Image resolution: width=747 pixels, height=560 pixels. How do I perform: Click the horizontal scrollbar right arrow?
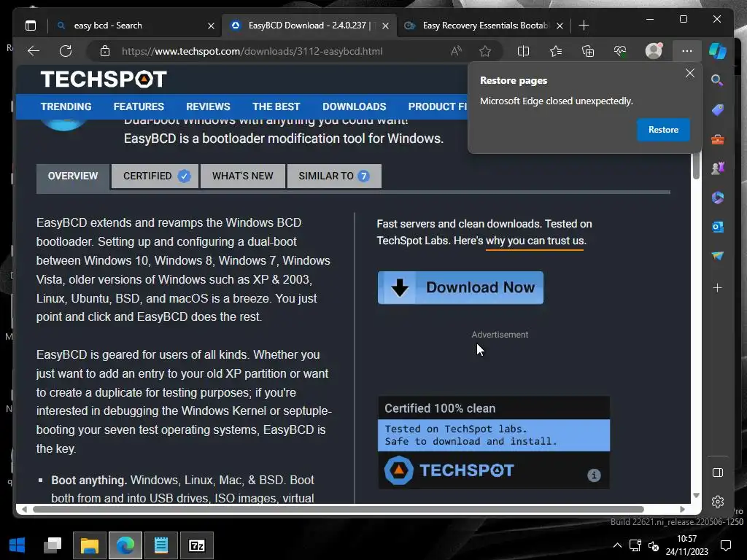pos(682,509)
